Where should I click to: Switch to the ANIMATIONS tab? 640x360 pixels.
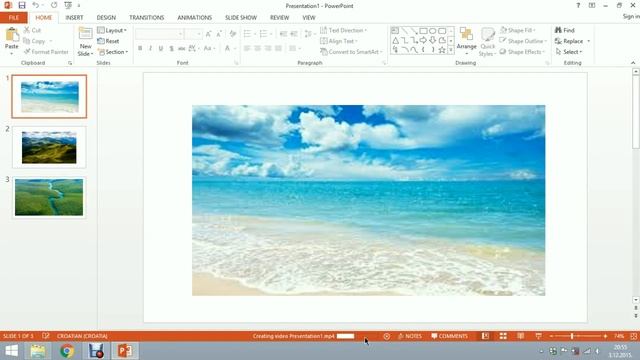pyautogui.click(x=195, y=18)
